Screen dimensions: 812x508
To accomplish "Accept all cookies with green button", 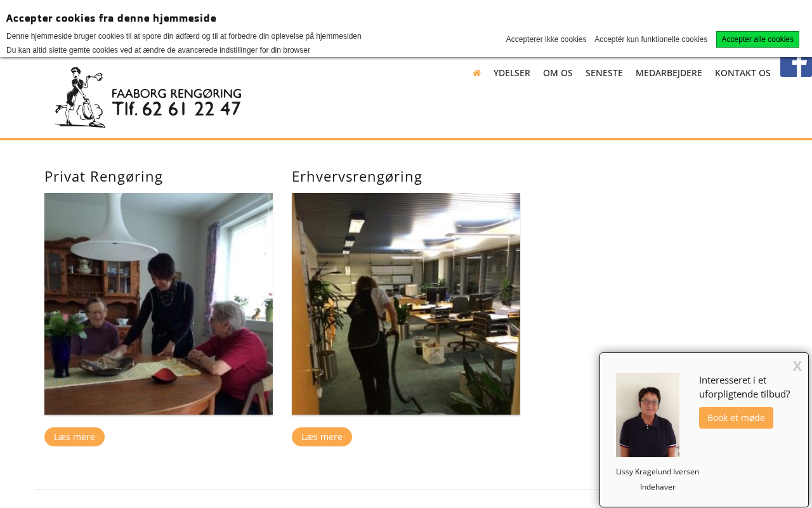I will 757,39.
